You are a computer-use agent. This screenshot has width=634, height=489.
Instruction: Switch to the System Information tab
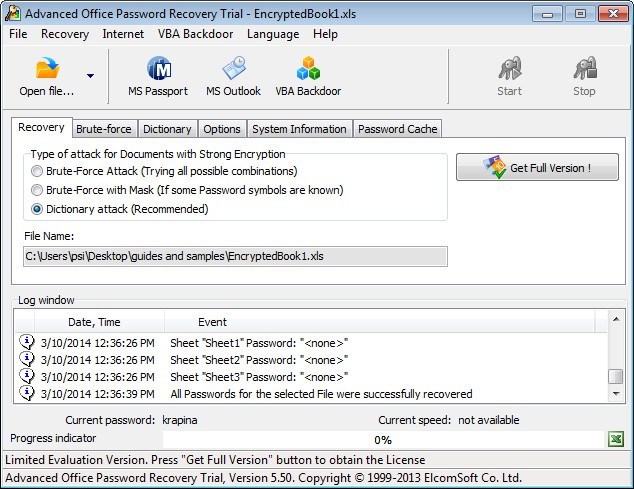point(299,129)
